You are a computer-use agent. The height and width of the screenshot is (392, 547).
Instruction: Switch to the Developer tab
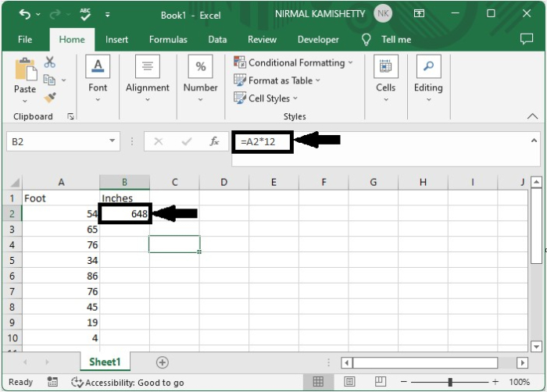point(318,39)
